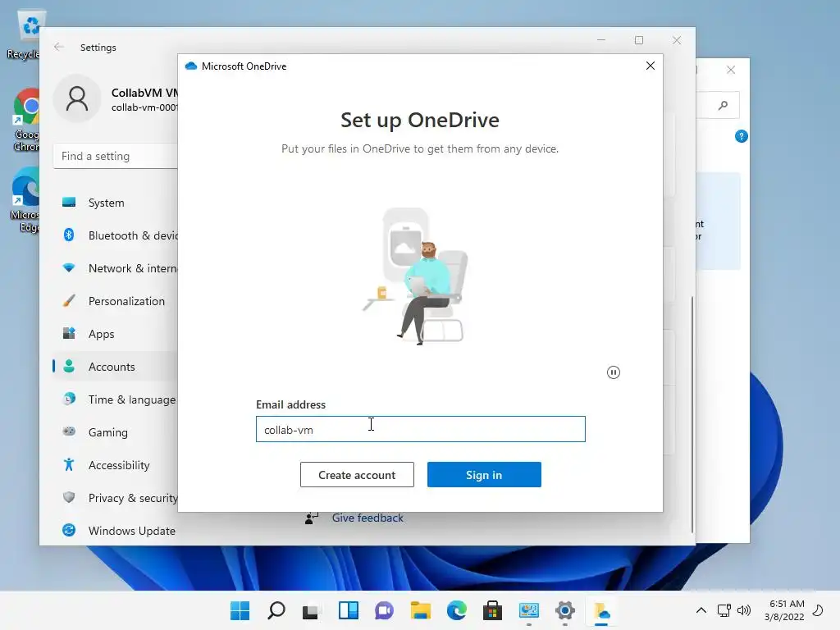840x630 pixels.
Task: Click the Windows Update sync icon
Action: click(69, 530)
